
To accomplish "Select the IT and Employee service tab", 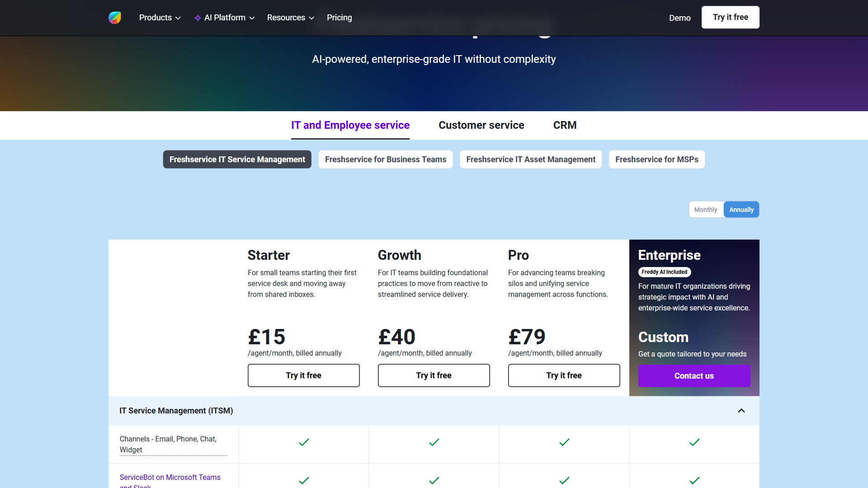I will (350, 125).
